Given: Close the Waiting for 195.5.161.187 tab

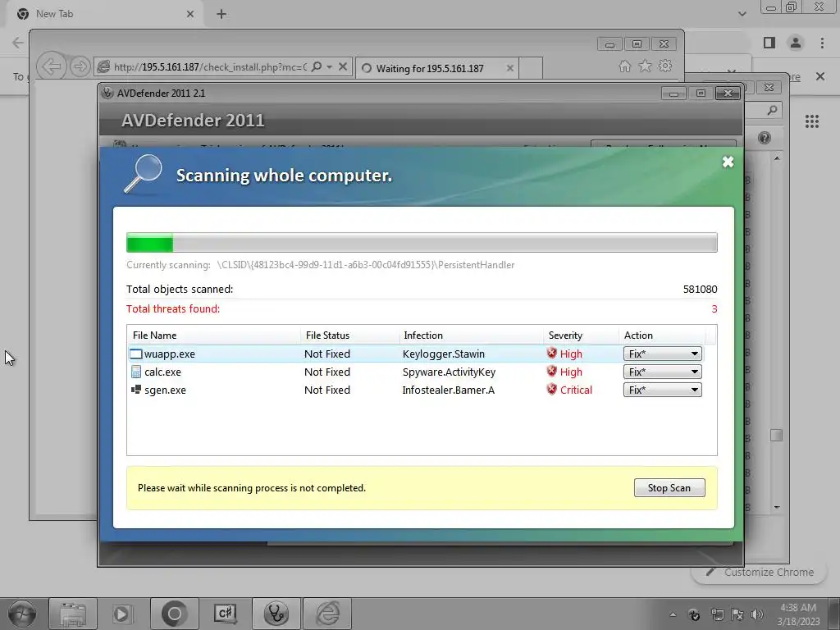Looking at the screenshot, I should pyautogui.click(x=510, y=68).
